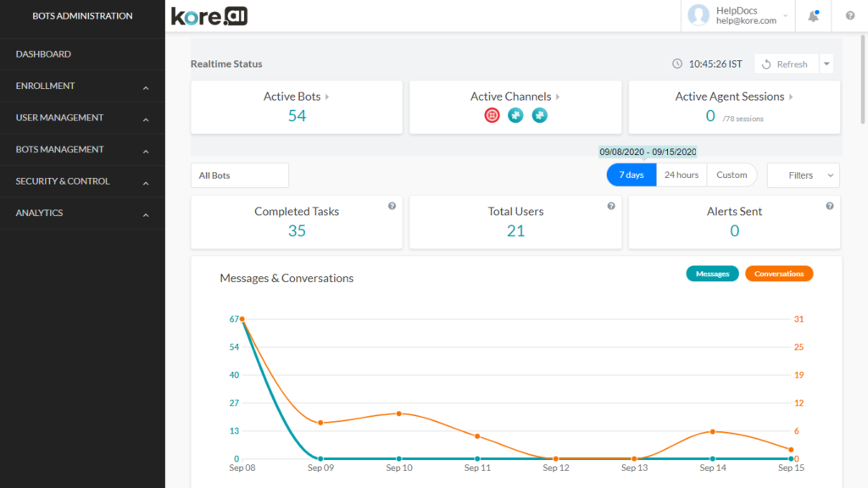Toggle the Messages series on the chart
868x488 pixels.
point(712,274)
